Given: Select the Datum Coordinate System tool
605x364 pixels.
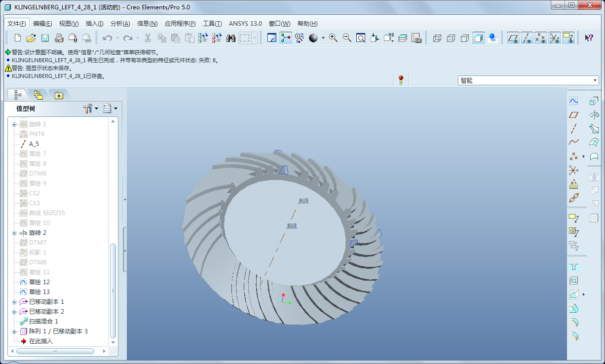Looking at the screenshot, I should [x=573, y=170].
